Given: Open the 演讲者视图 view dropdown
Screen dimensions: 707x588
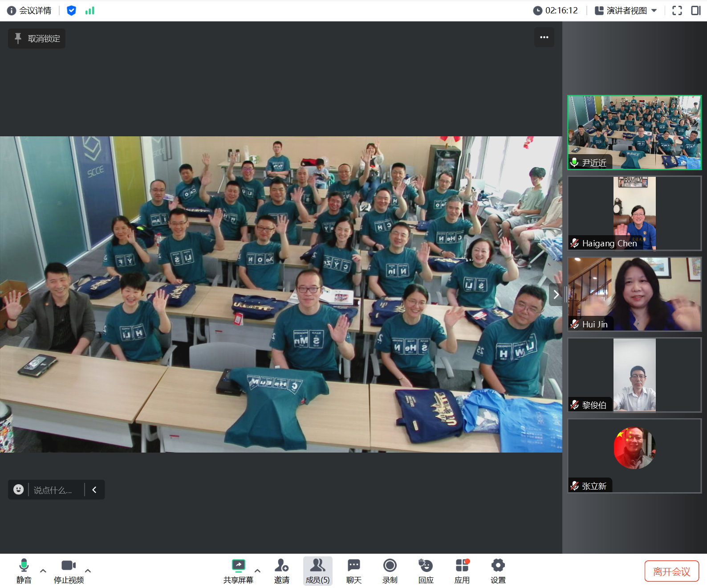Looking at the screenshot, I should pos(626,11).
